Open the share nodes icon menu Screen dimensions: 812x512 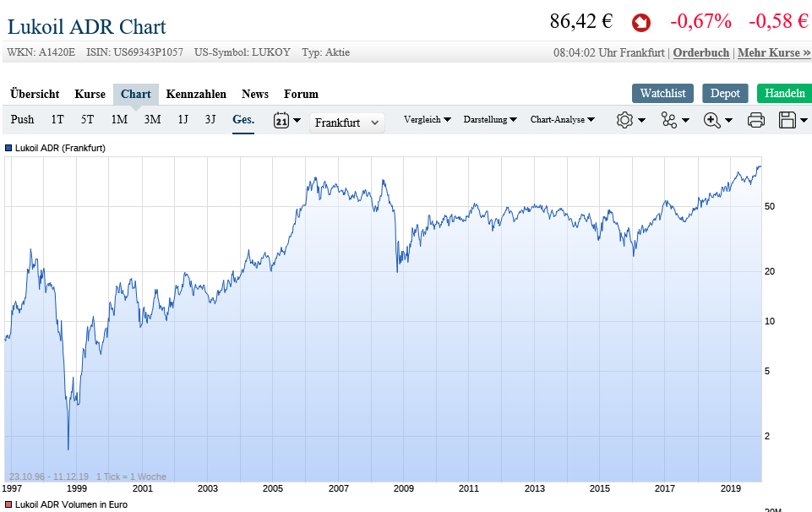click(x=668, y=120)
